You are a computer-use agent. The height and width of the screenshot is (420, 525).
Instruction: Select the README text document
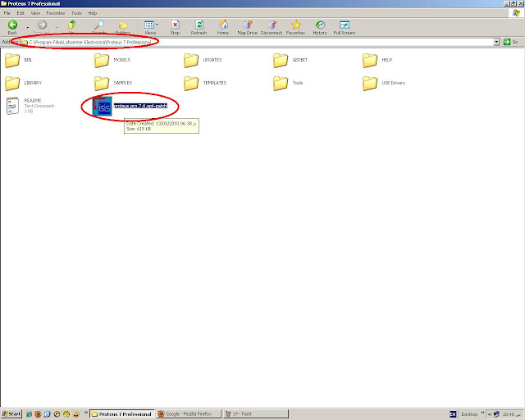(x=30, y=106)
